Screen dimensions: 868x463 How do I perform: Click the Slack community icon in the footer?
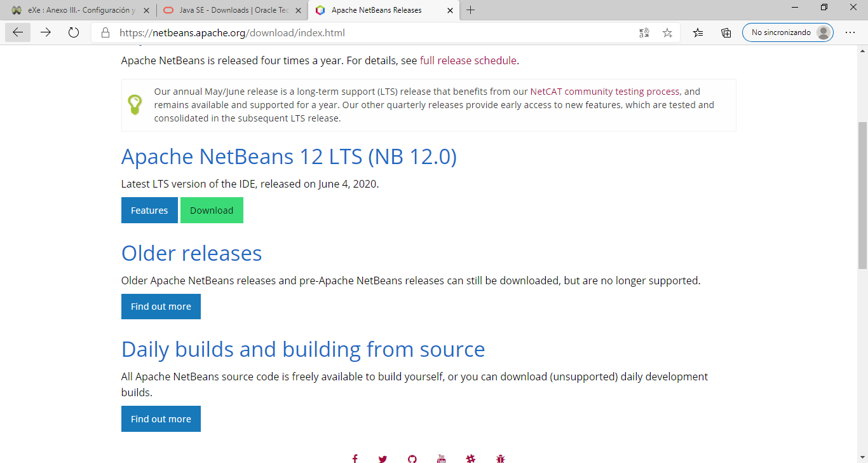pyautogui.click(x=471, y=458)
